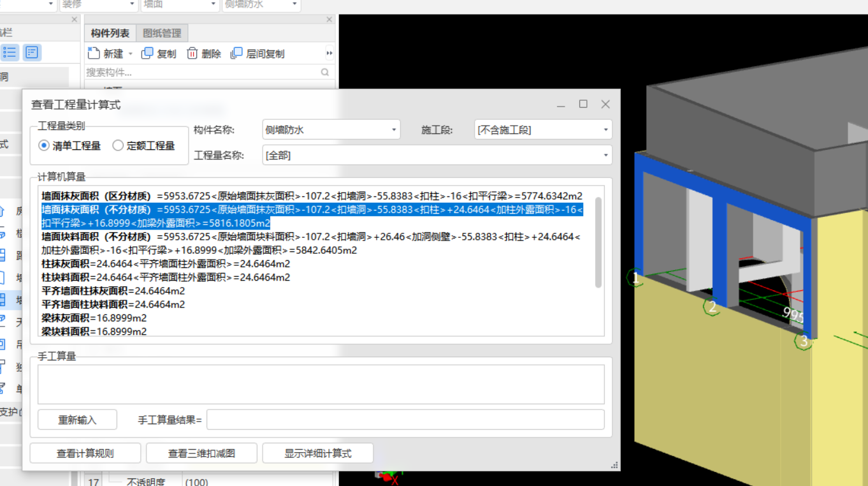This screenshot has width=868, height=486.
Task: Open the 构件名称 dropdown showing 侧墙防水
Action: [331, 129]
